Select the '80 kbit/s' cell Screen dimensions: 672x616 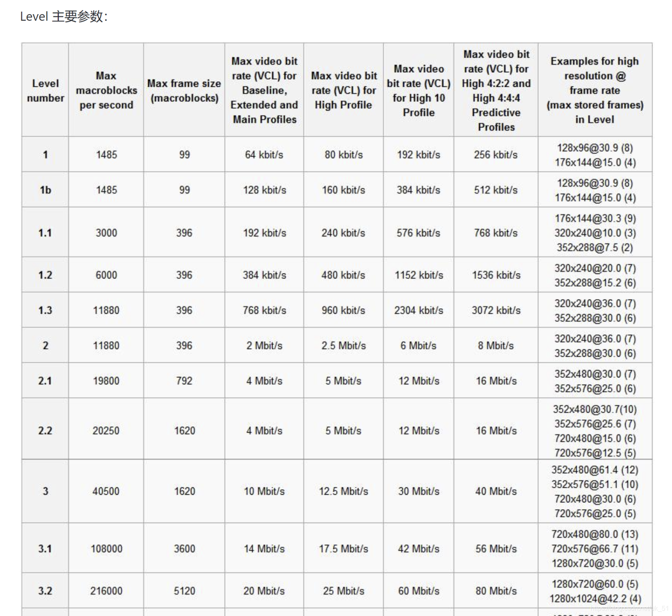343,155
